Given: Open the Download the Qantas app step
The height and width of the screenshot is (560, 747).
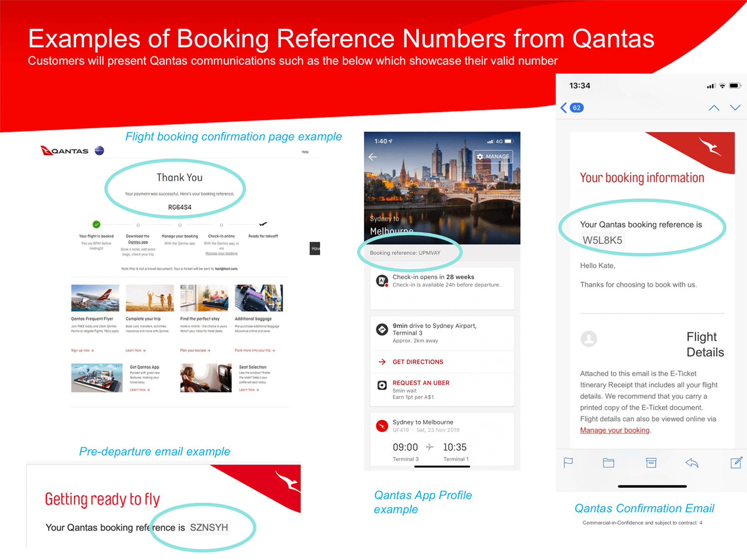Looking at the screenshot, I should (x=138, y=239).
